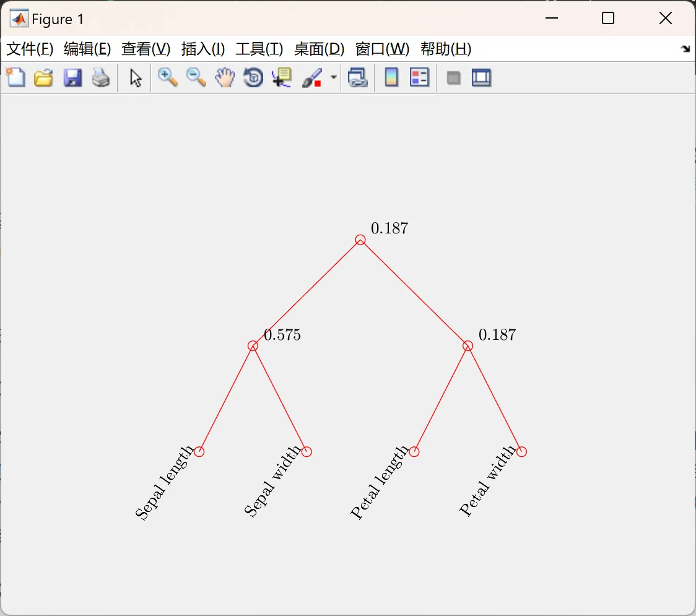
Task: Open the 桌面(D) menu
Action: pos(319,49)
